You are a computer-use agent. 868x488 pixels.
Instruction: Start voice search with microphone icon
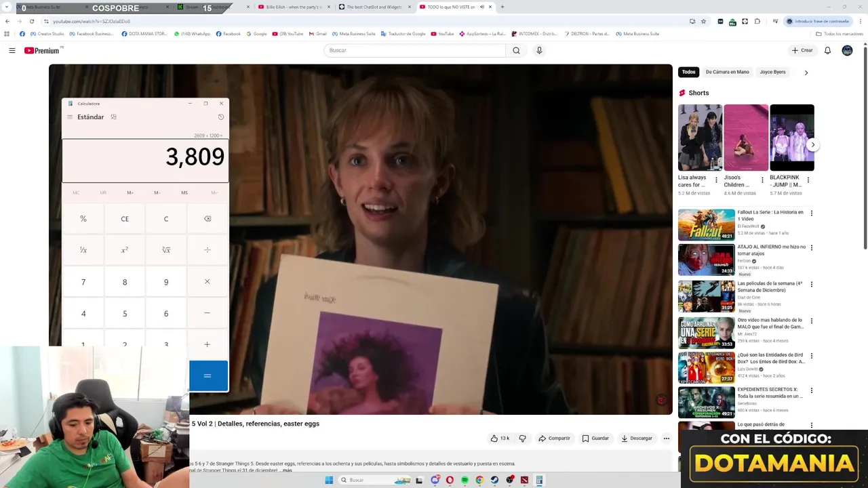[x=539, y=50]
